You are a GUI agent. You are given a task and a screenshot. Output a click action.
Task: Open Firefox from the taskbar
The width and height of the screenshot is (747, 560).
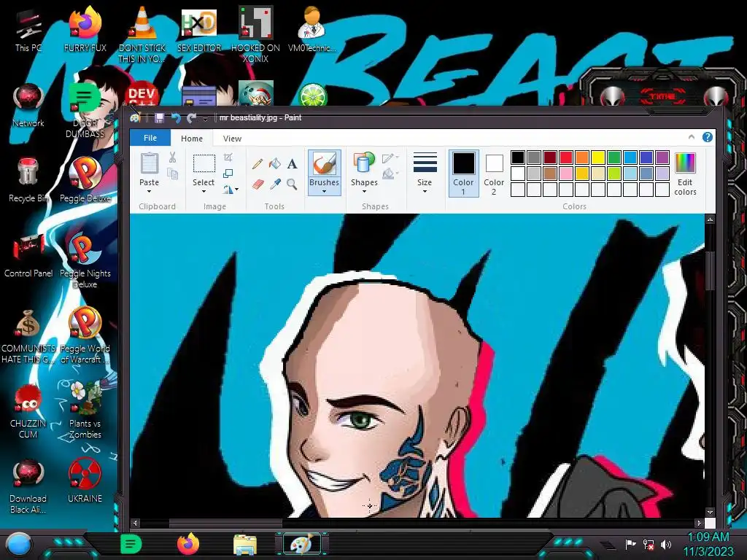[188, 544]
